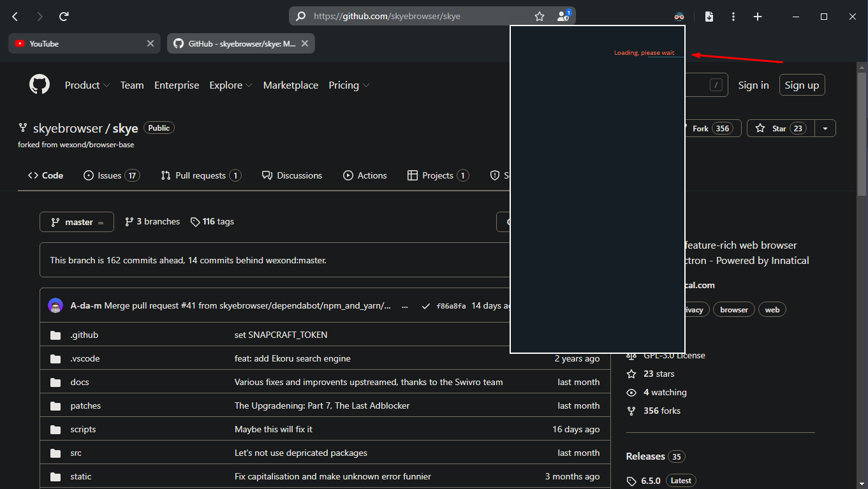
Task: Click the Sign up button
Action: (x=802, y=84)
